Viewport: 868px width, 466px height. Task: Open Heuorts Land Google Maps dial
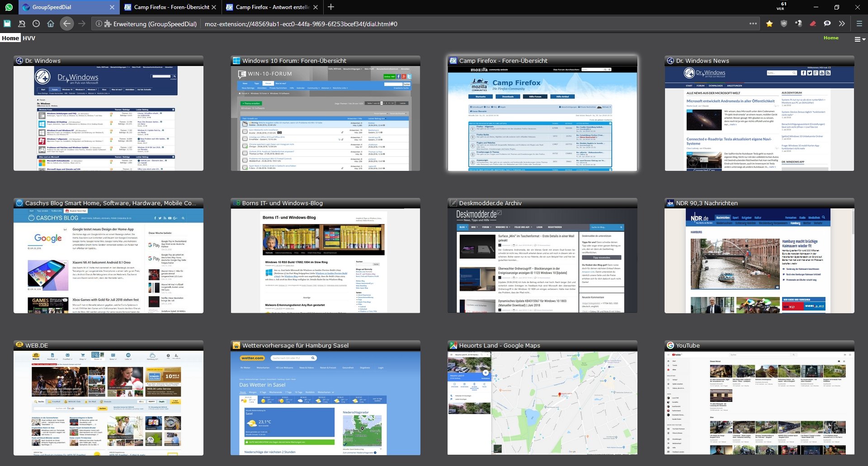(542, 402)
